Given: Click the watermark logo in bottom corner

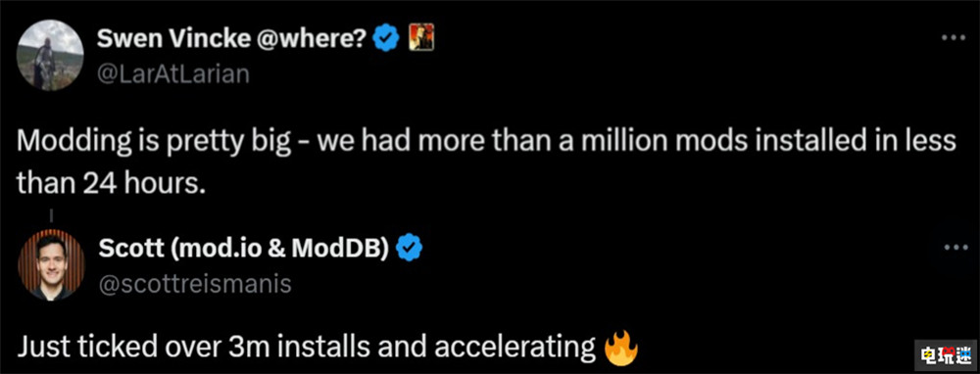Looking at the screenshot, I should tap(947, 356).
